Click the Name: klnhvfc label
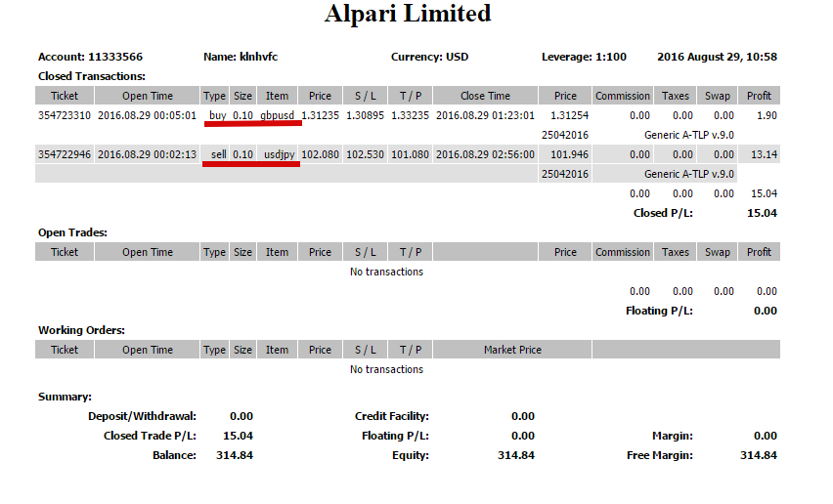The height and width of the screenshot is (504, 833). coord(241,57)
